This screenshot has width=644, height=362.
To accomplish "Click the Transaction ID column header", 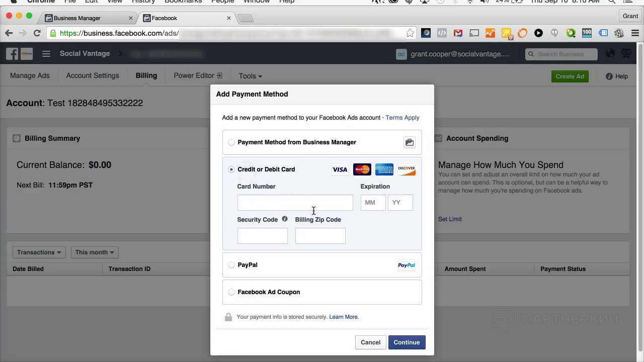I will [x=129, y=269].
